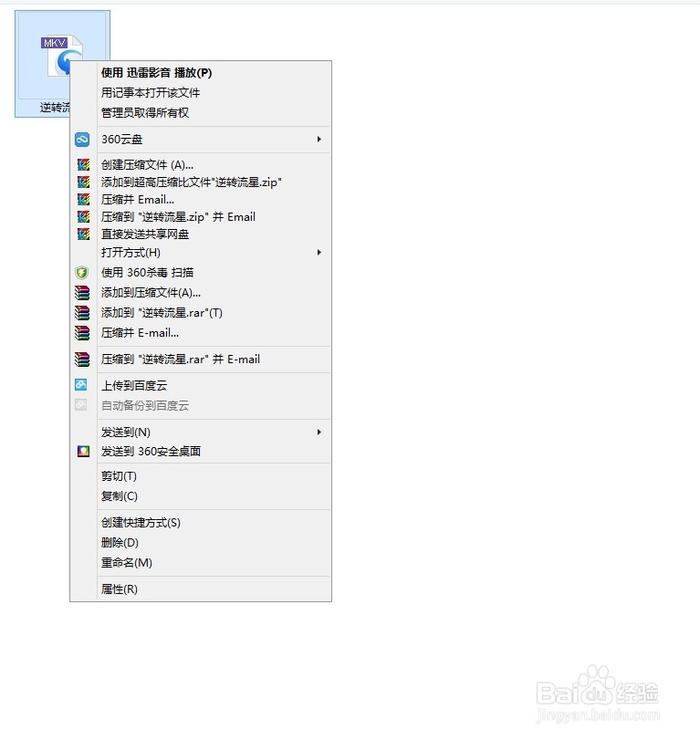Click icon beside 压缩并 Email...
Viewport: 700px width, 740px height.
[83, 199]
